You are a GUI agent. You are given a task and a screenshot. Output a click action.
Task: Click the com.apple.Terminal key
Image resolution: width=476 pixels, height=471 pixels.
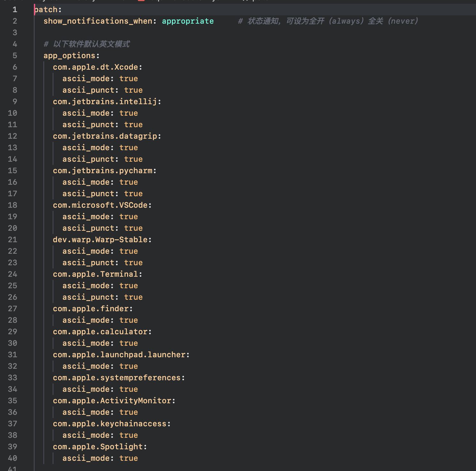97,274
